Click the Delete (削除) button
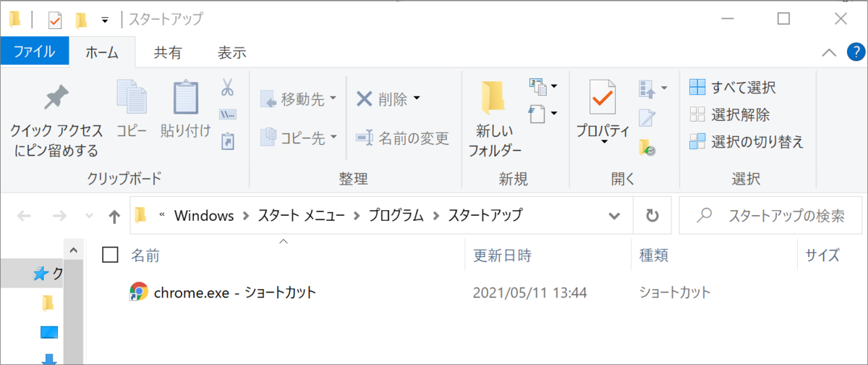This screenshot has width=868, height=365. [x=382, y=99]
